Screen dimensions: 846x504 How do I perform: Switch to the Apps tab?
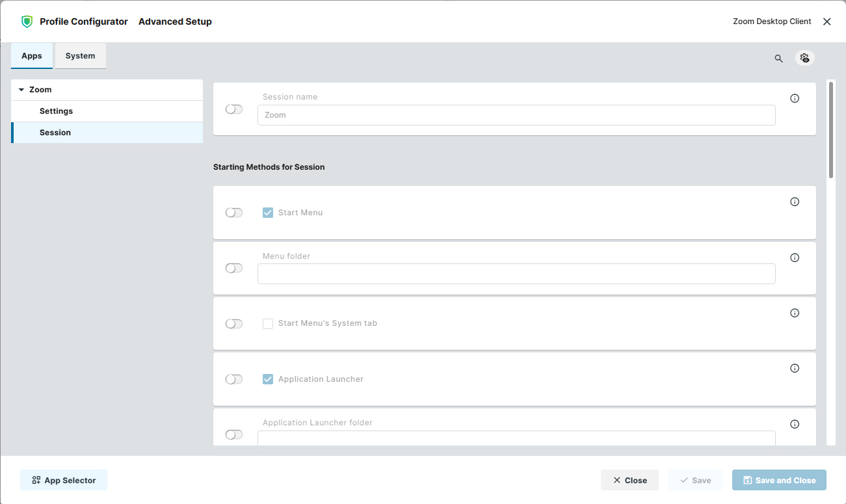32,56
